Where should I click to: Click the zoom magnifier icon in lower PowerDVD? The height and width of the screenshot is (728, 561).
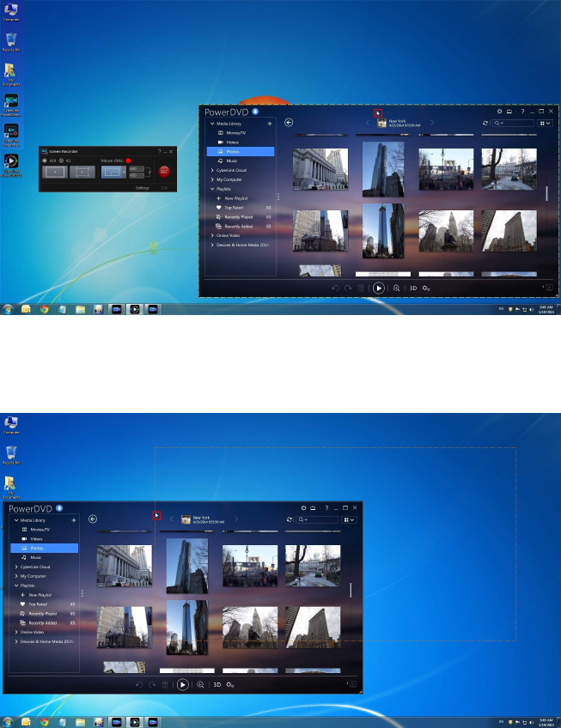(x=200, y=685)
